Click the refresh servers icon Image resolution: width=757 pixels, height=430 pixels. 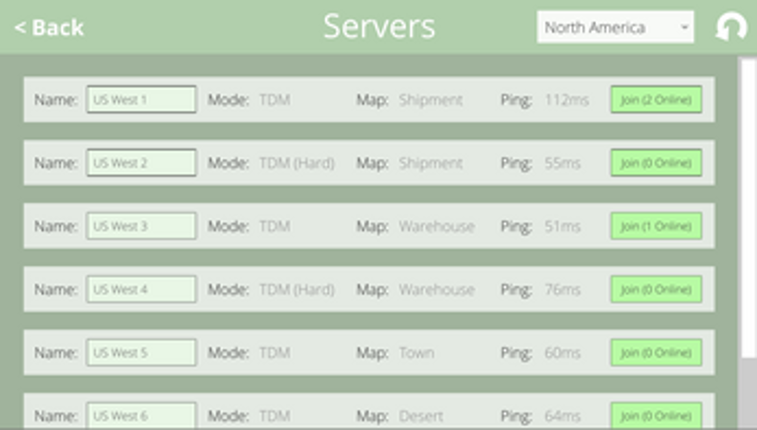coord(731,28)
